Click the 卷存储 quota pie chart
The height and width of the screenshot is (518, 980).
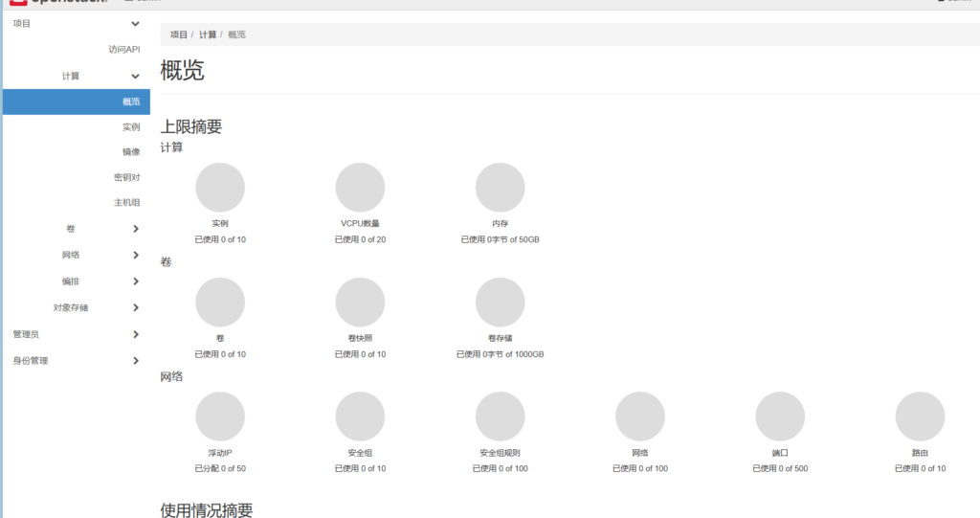[500, 303]
